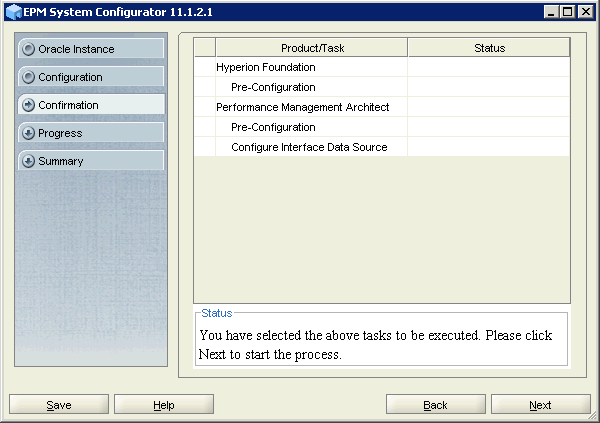Select the Confirmation step label
600x423 pixels.
tap(68, 105)
